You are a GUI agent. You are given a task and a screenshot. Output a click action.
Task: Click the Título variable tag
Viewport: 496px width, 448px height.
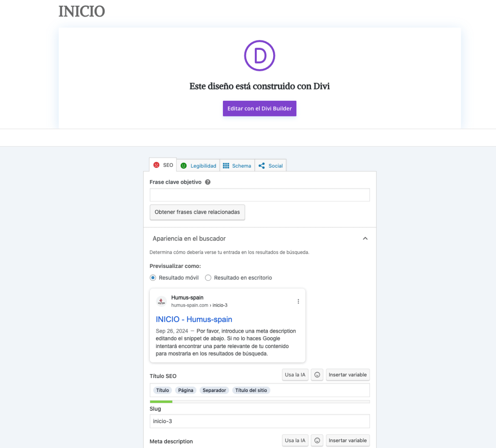tap(163, 390)
